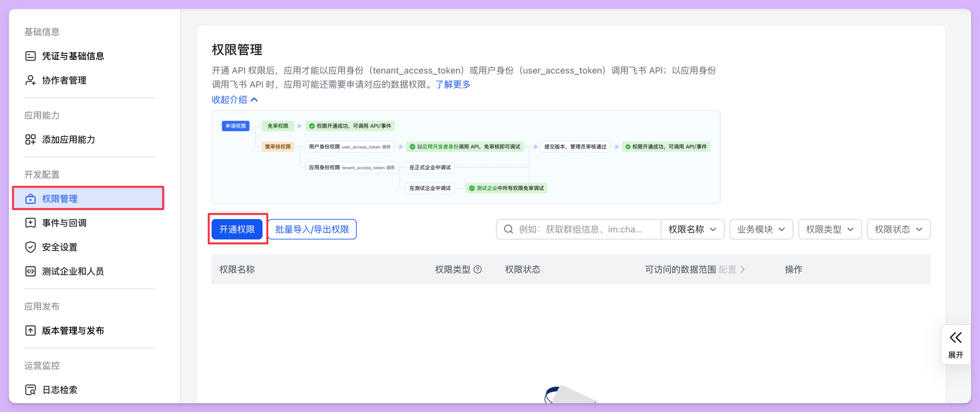Click the credentials card icon beside 凭证与基础信息
Viewport: 980px width, 412px height.
tap(30, 56)
